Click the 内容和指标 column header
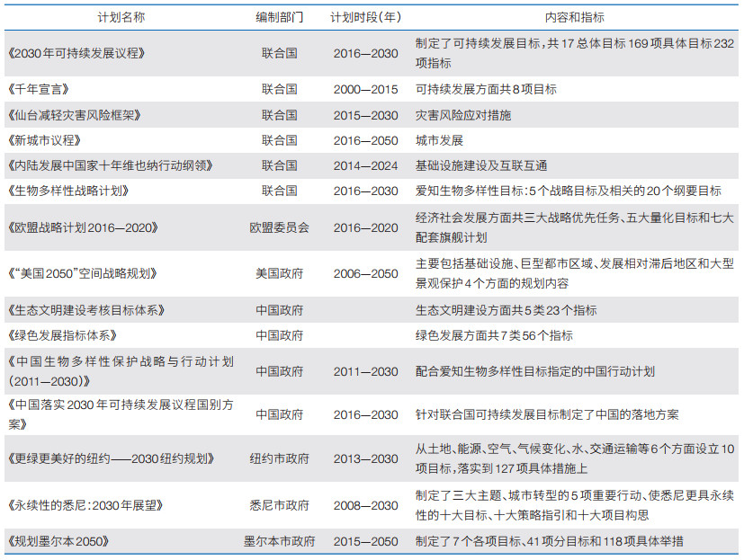Viewport: 744px width, 560px height. 575,18
